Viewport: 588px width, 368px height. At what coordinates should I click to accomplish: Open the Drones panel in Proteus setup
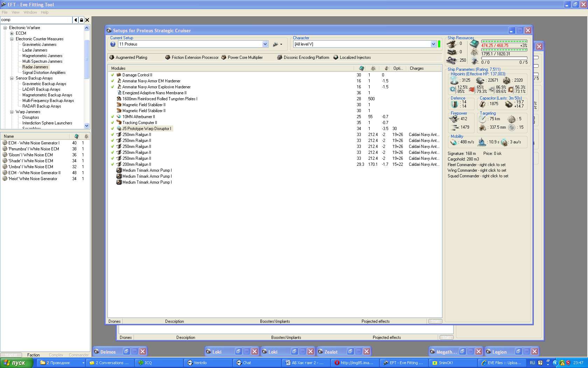[x=114, y=321]
